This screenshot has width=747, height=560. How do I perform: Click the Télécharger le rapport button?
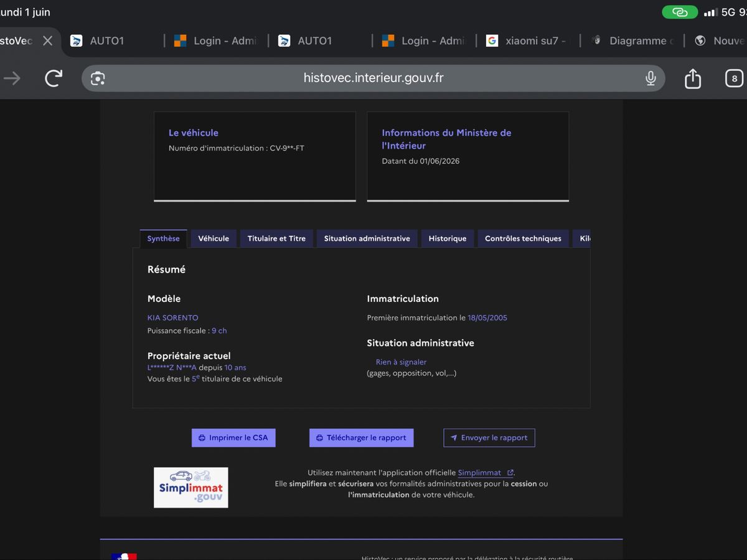pyautogui.click(x=361, y=438)
